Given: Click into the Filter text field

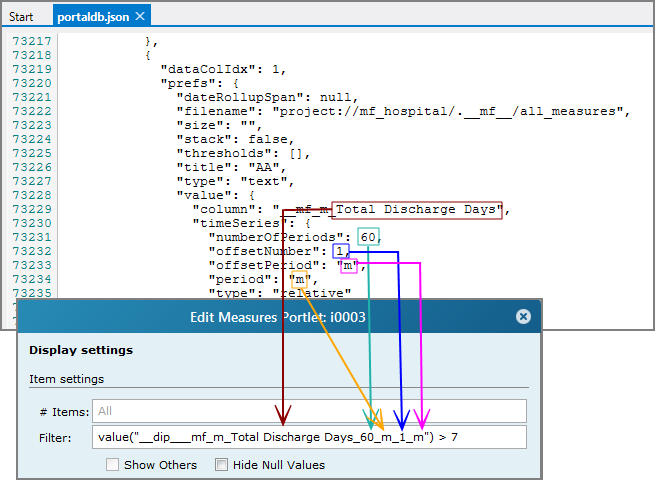Looking at the screenshot, I should click(308, 437).
